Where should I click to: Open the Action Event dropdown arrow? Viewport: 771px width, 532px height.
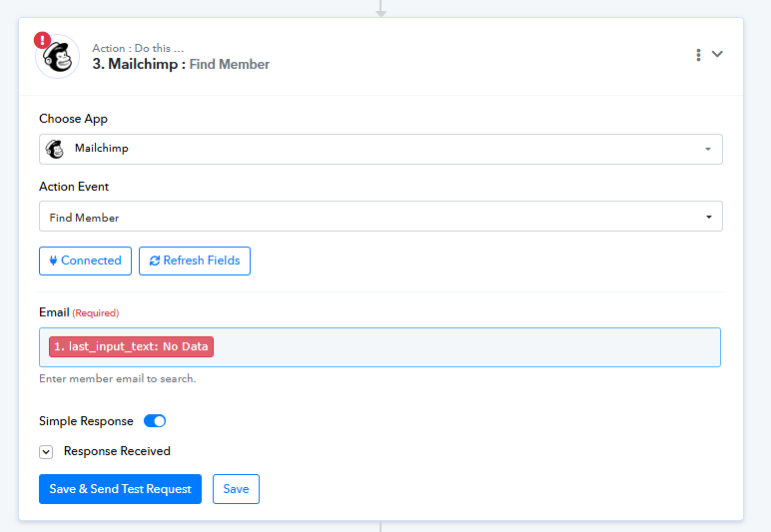point(707,217)
